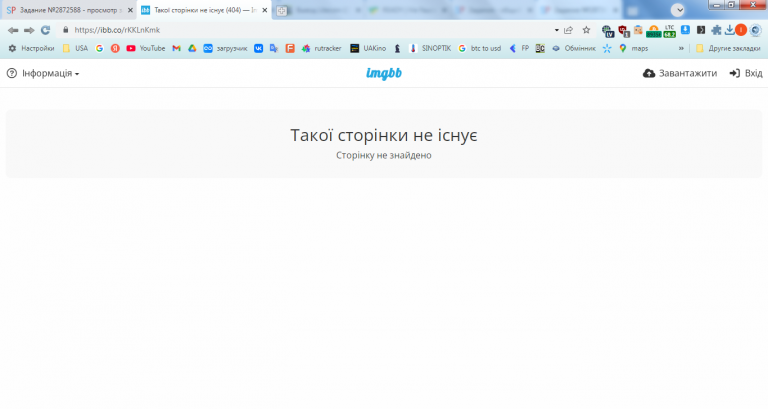Open the LTC price ticker extension
The width and height of the screenshot is (768, 409).
click(x=669, y=31)
